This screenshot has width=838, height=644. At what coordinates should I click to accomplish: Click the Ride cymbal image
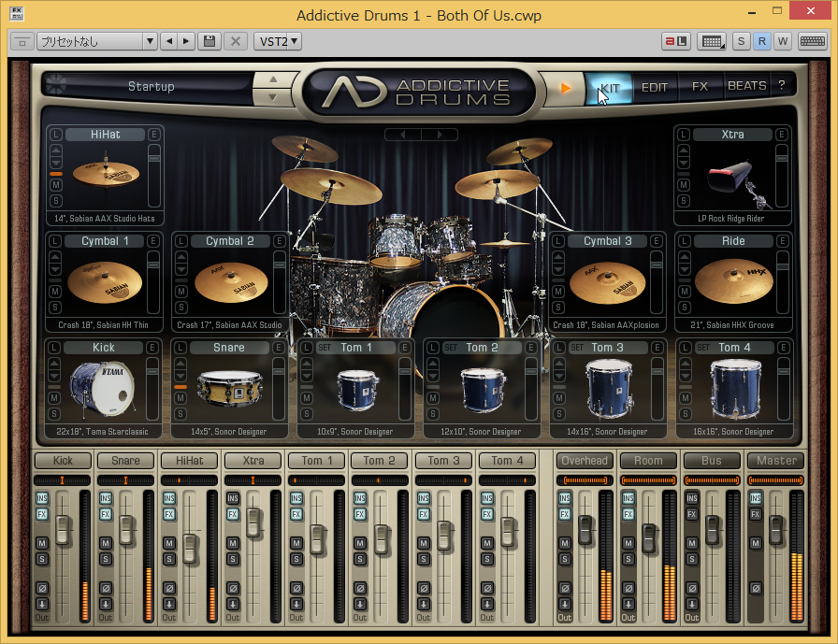pyautogui.click(x=734, y=280)
